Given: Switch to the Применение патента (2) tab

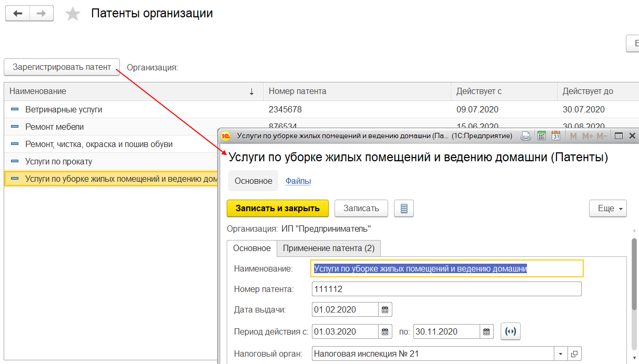Looking at the screenshot, I should [x=329, y=248].
